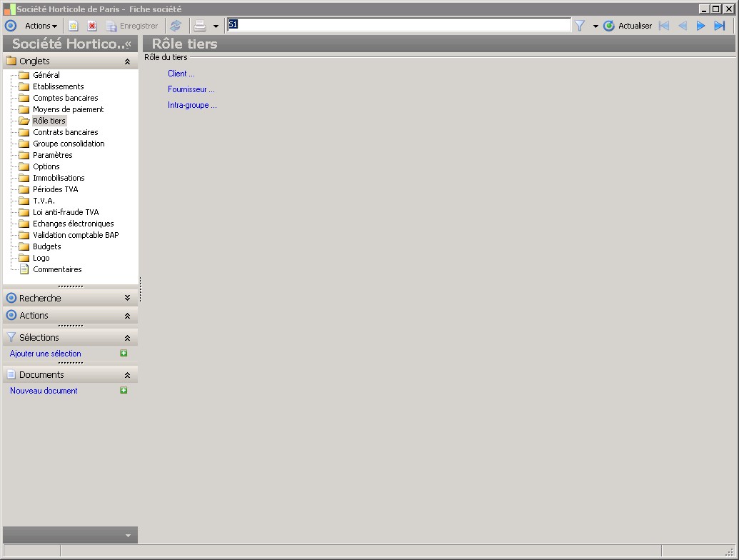Expand the Recherche section
This screenshot has height=560, width=739.
pos(127,298)
